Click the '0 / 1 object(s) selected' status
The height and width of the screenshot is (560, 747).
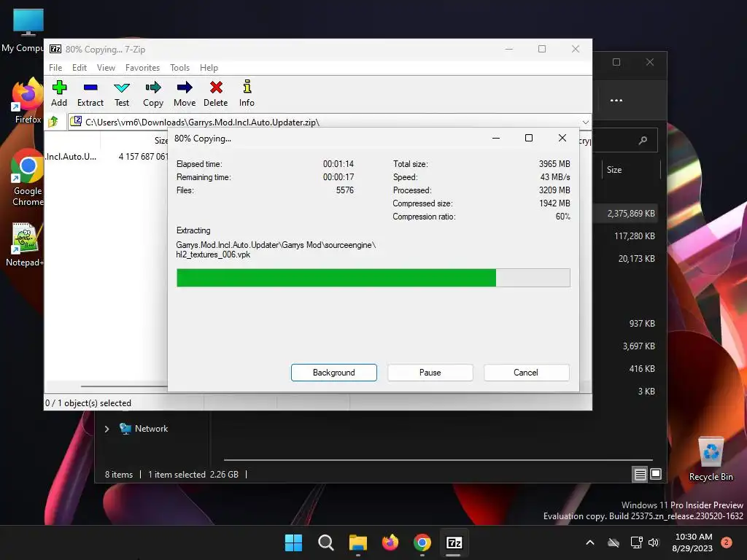click(88, 402)
